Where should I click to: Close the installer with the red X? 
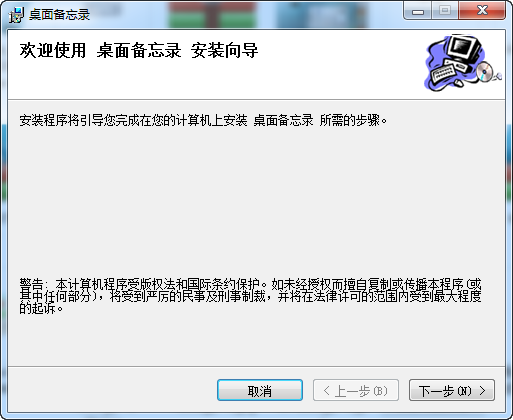pyautogui.click(x=482, y=11)
